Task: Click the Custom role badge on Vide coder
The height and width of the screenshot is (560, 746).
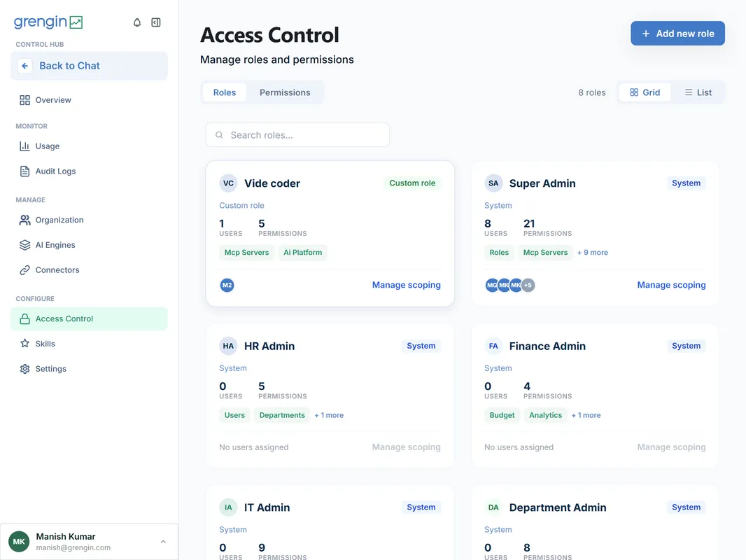Action: click(x=412, y=183)
